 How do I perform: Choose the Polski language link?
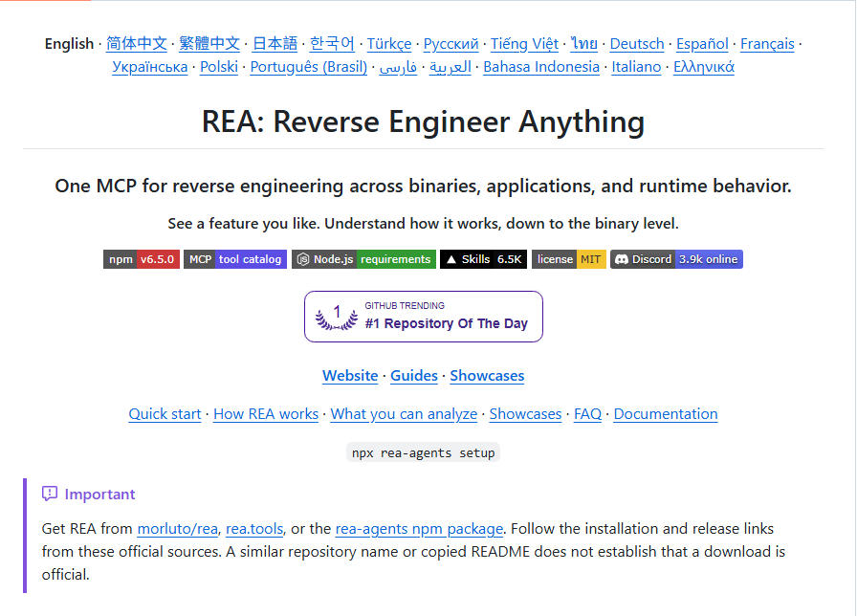219,67
